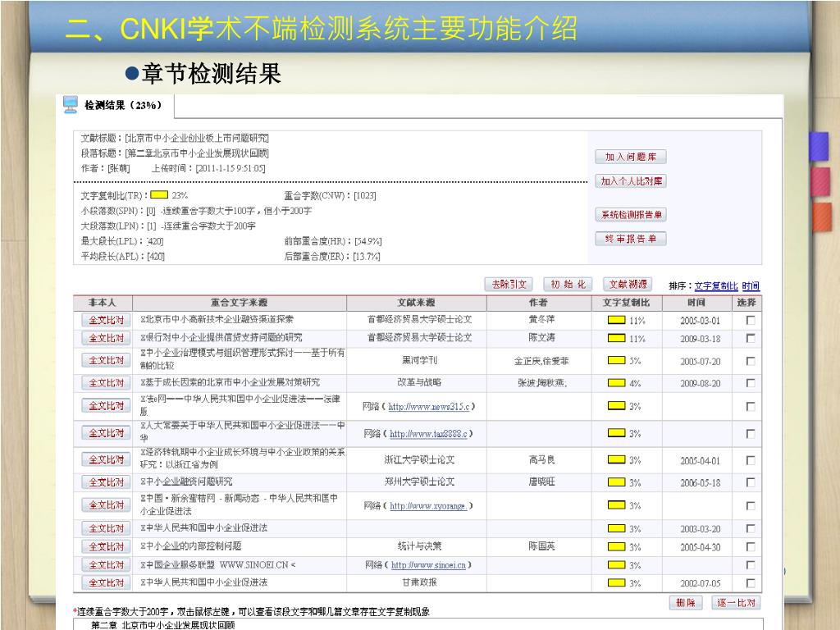Click author name 张波,隋秋燕

click(x=541, y=382)
